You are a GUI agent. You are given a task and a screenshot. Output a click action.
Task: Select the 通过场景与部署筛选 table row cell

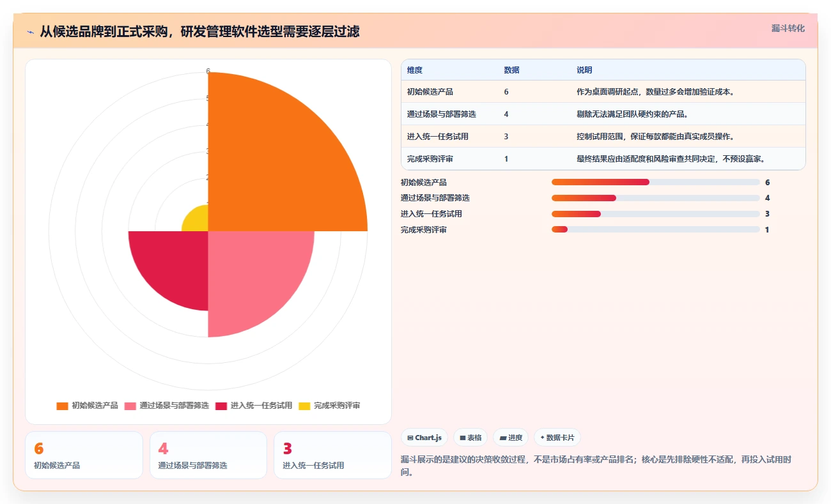pyautogui.click(x=442, y=114)
